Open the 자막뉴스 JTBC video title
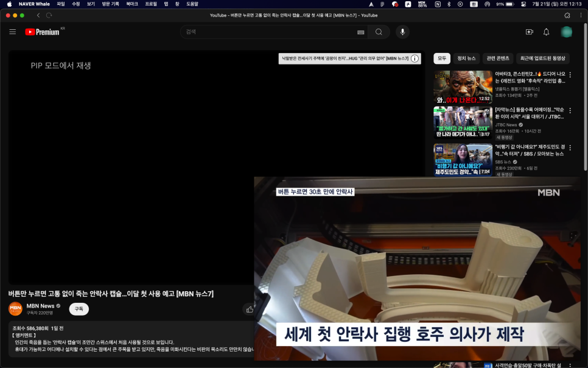Screen dimensions: 588x368 (x=530, y=113)
